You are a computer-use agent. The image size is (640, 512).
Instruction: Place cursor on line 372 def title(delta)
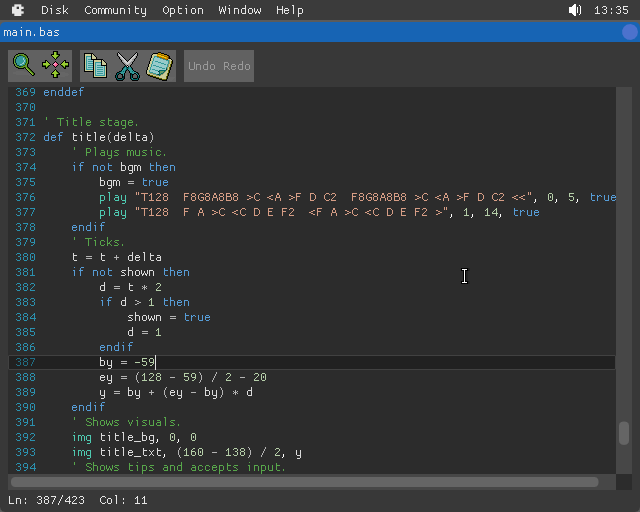tap(99, 137)
